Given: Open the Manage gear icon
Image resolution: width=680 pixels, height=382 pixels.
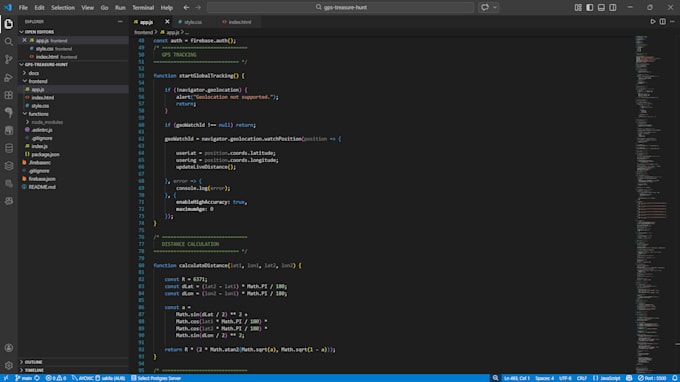Looking at the screenshot, I should (9, 366).
